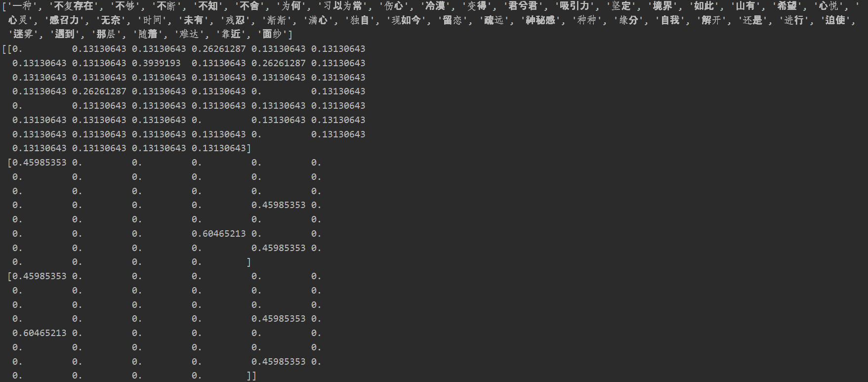This screenshot has height=382, width=868.
Task: Select the word '希望'
Action: point(786,6)
